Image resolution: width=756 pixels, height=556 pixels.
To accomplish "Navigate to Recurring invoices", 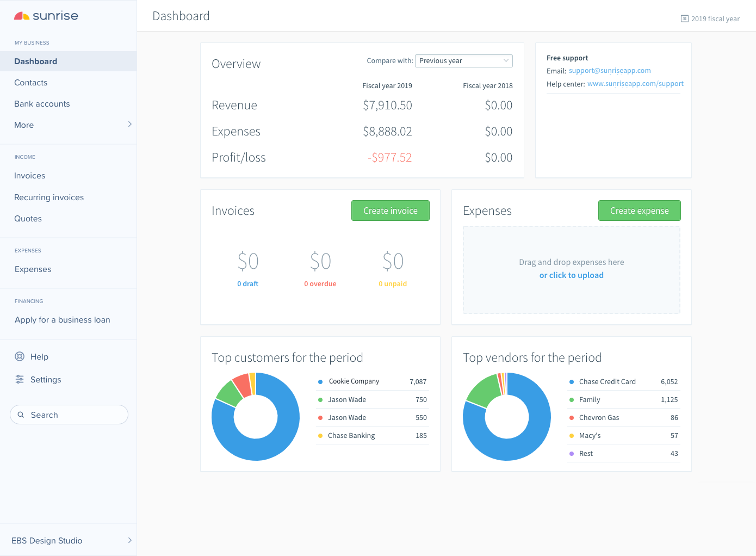I will (x=48, y=197).
